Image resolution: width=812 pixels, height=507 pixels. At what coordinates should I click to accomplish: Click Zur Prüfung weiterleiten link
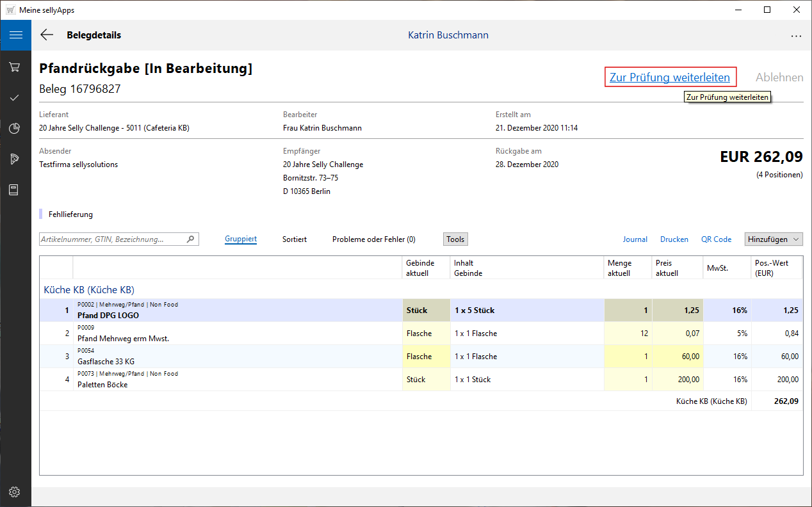tap(669, 77)
